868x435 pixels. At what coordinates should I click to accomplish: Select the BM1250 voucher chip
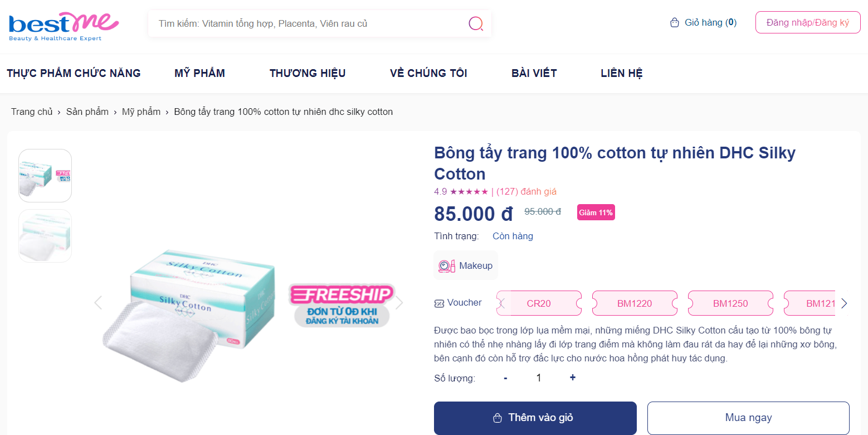click(x=730, y=303)
